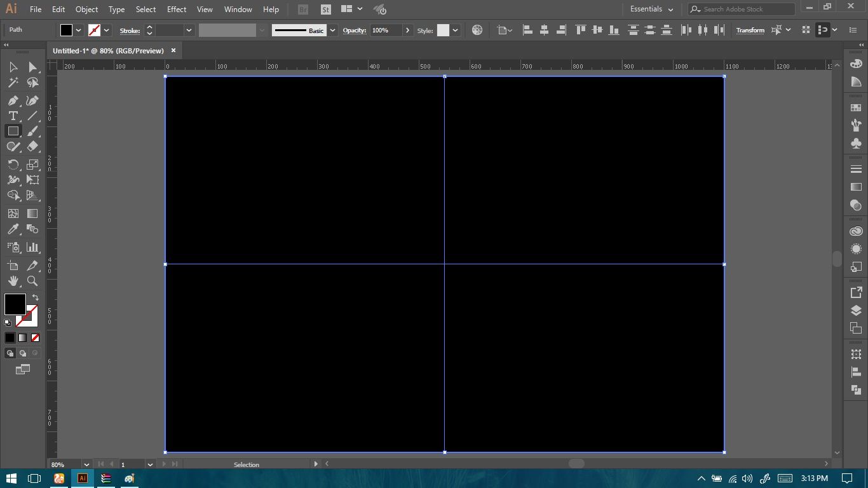Set None for fill or stroke

click(35, 338)
